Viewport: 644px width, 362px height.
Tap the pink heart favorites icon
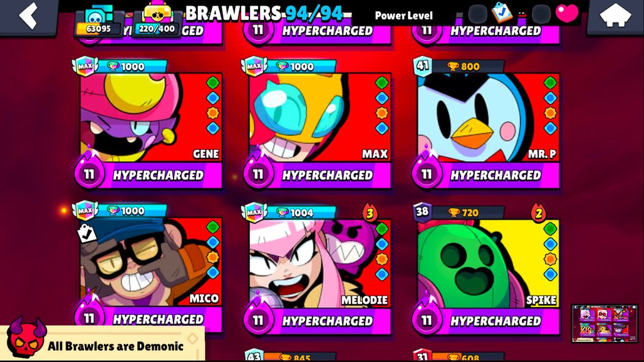(567, 14)
